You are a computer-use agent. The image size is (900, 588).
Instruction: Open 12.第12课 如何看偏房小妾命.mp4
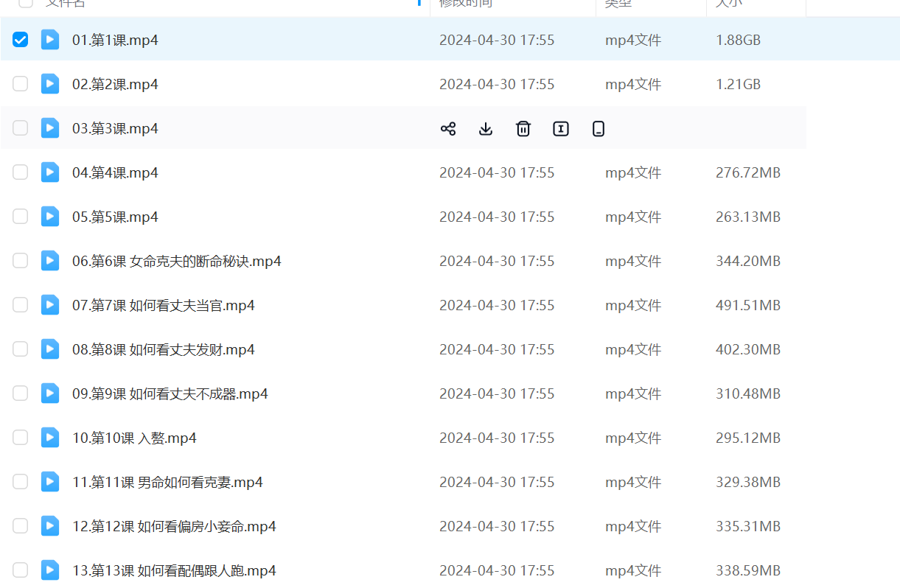pyautogui.click(x=174, y=526)
